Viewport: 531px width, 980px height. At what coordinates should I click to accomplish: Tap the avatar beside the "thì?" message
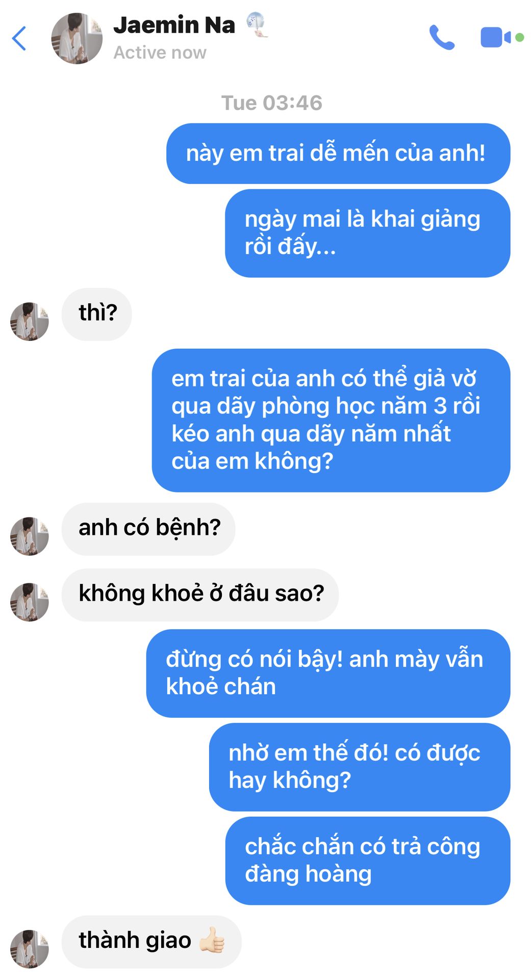30,322
